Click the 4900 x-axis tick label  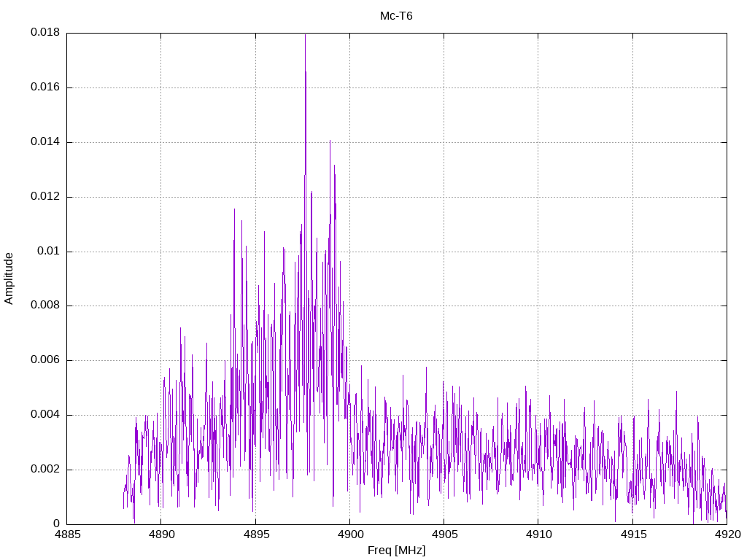click(x=350, y=534)
